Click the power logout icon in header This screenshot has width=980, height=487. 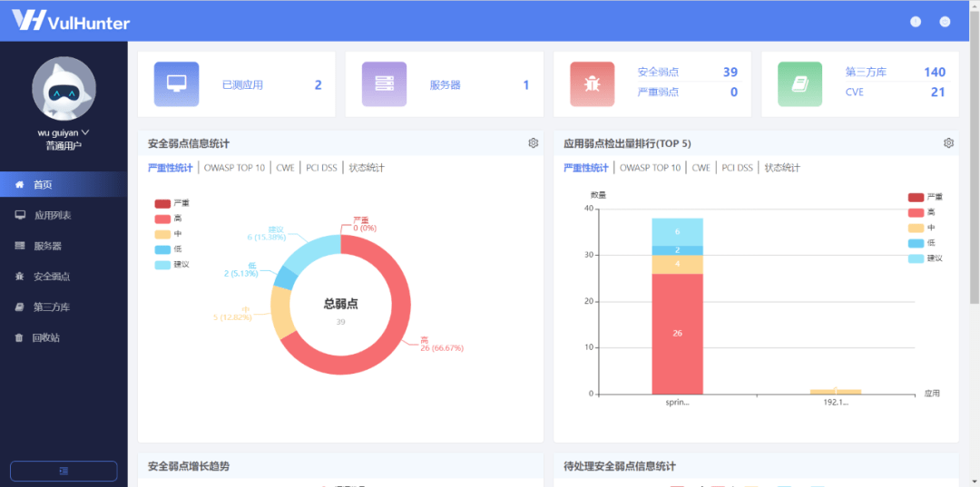pos(945,22)
